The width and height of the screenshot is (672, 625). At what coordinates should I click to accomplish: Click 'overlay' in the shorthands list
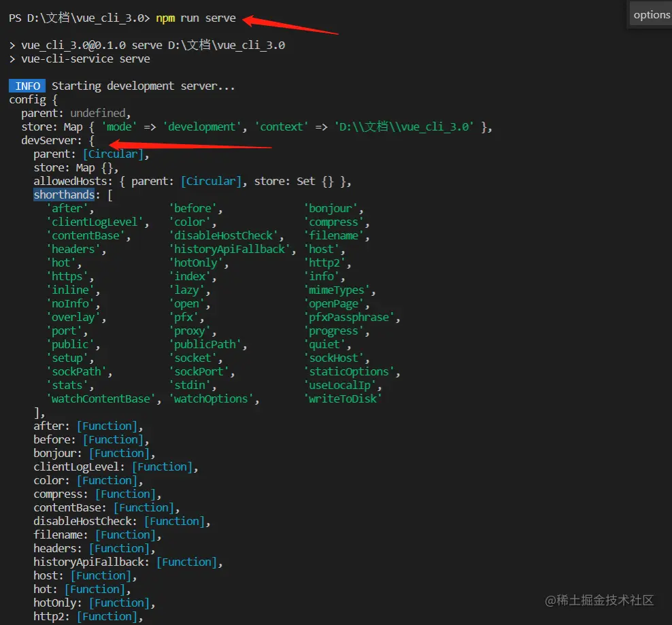[73, 317]
